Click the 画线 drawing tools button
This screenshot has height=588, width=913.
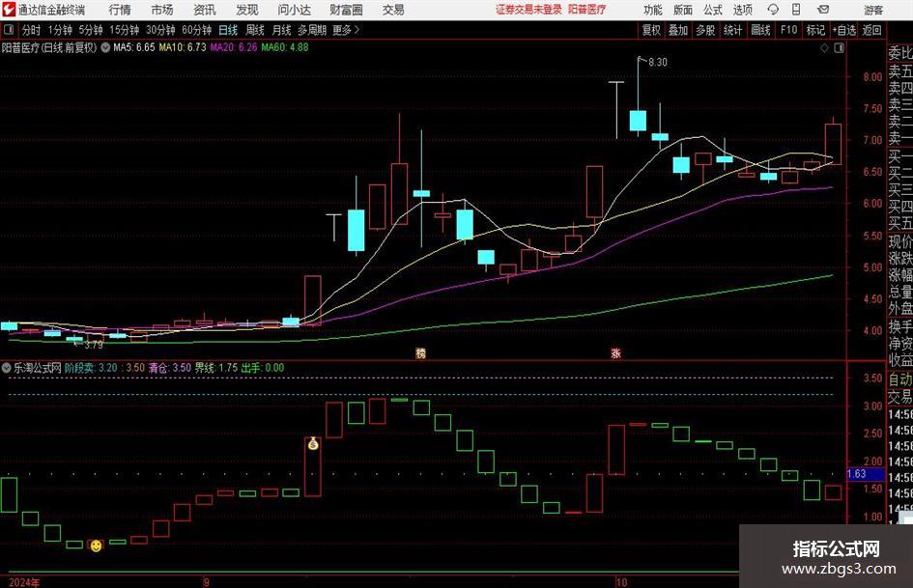760,30
